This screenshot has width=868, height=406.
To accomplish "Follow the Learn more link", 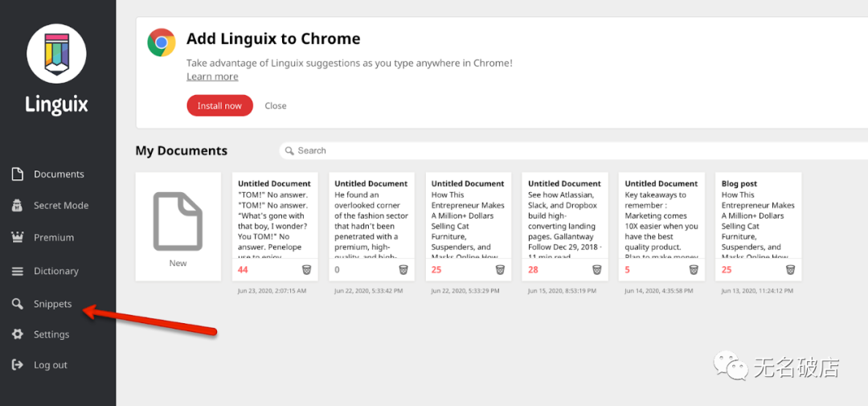I will [212, 76].
